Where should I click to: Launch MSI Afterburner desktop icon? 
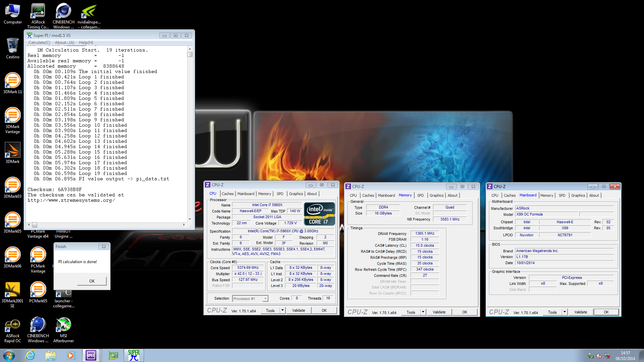coord(63,330)
